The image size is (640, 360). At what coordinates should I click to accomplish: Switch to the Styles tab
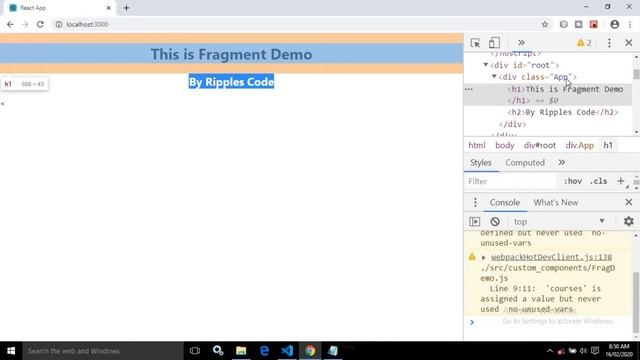tap(481, 162)
